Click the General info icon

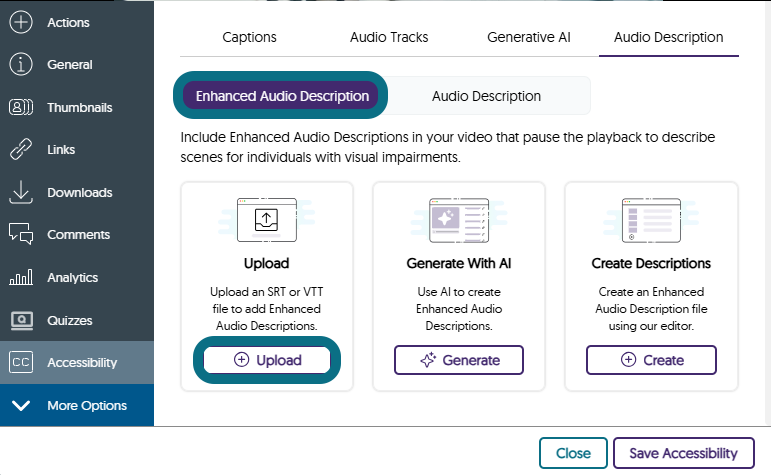tap(21, 64)
